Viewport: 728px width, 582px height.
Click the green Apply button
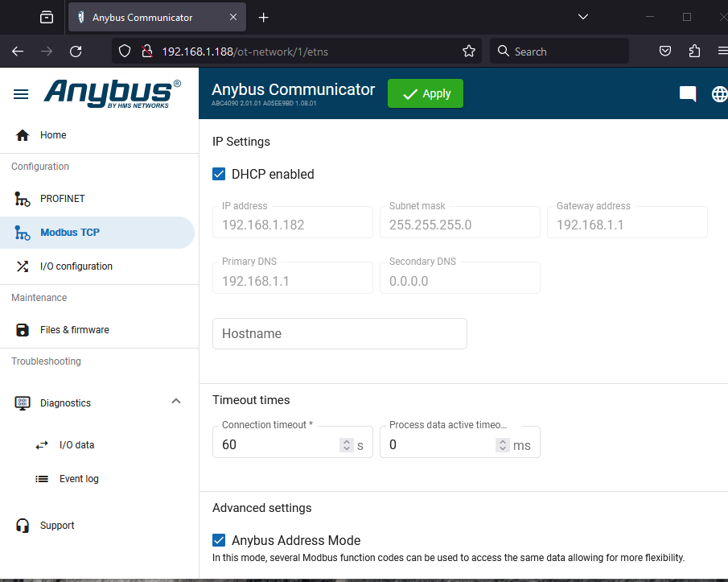pyautogui.click(x=425, y=93)
